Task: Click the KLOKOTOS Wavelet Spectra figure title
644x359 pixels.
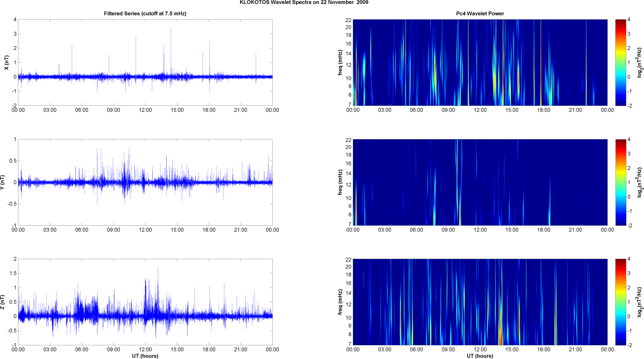Action: [x=304, y=3]
